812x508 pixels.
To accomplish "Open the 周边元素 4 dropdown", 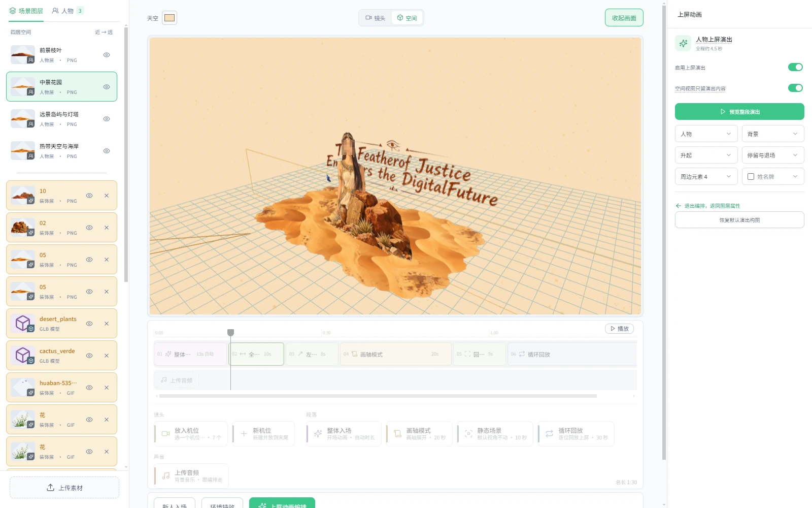I will 706,177.
